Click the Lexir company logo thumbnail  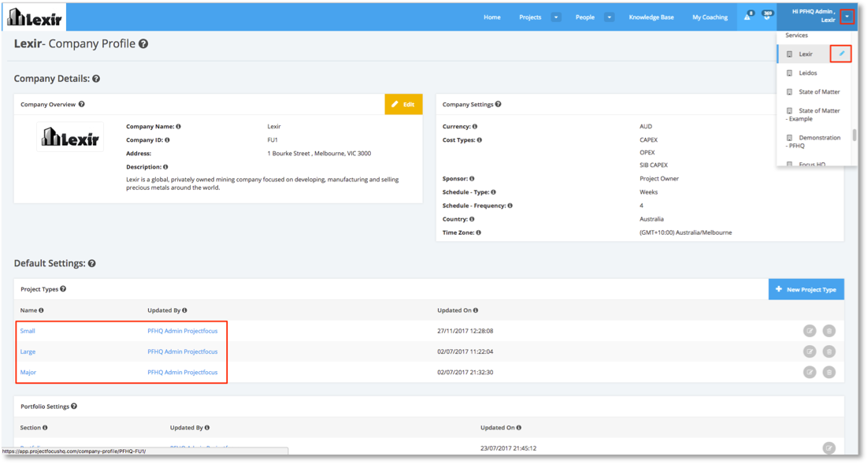[70, 137]
